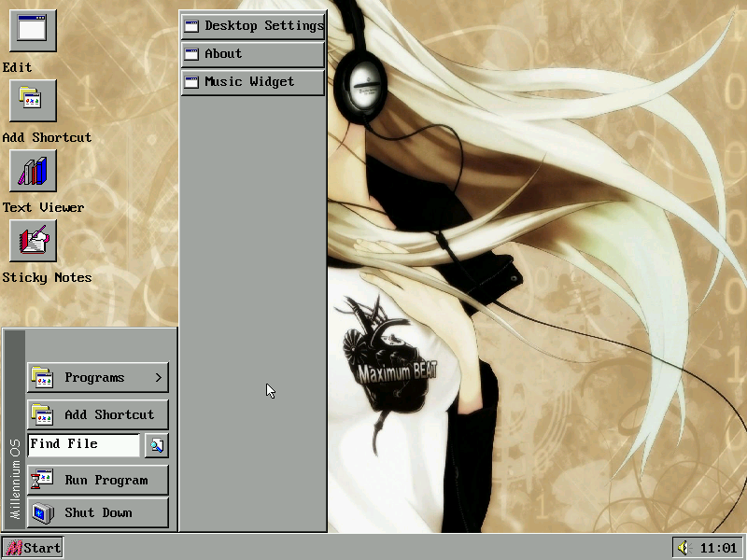Choose Run Program in the Start menu
This screenshot has width=747, height=560.
(x=98, y=480)
